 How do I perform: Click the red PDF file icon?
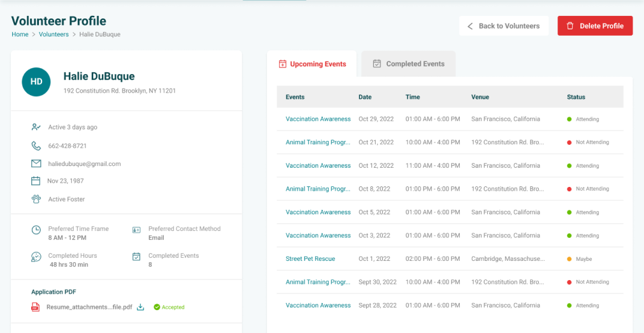36,307
